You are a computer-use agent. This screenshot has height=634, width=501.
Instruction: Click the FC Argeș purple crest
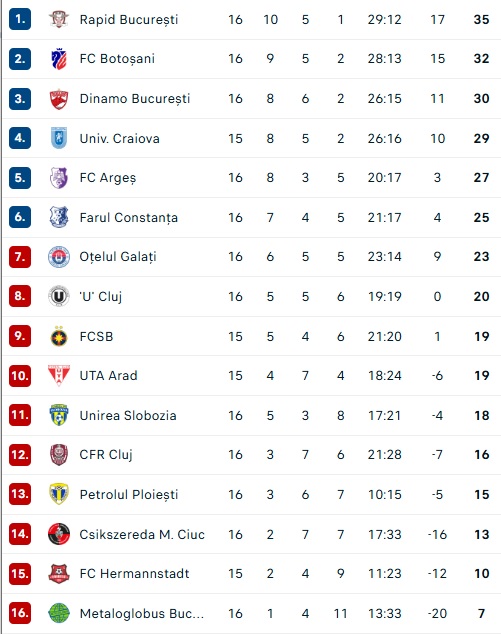[59, 178]
